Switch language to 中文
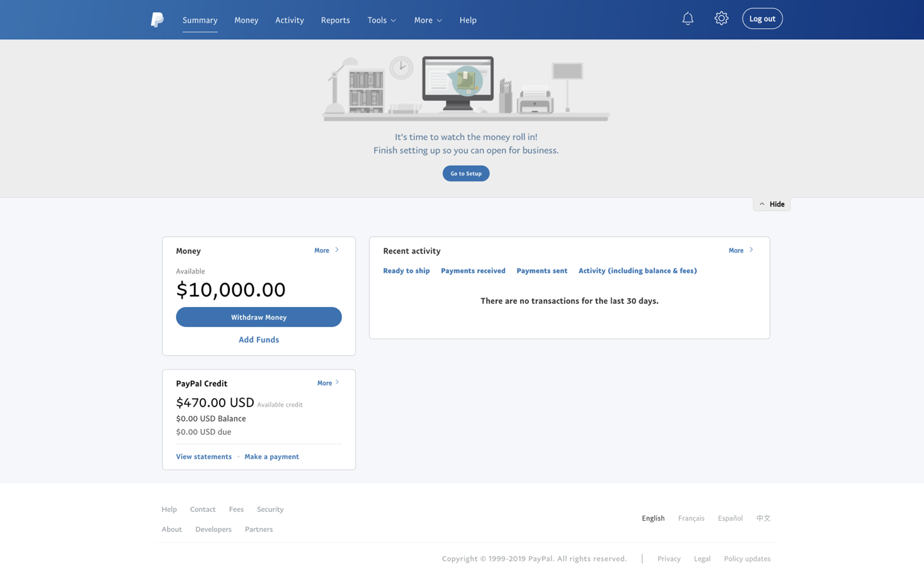The height and width of the screenshot is (578, 924). pos(763,518)
